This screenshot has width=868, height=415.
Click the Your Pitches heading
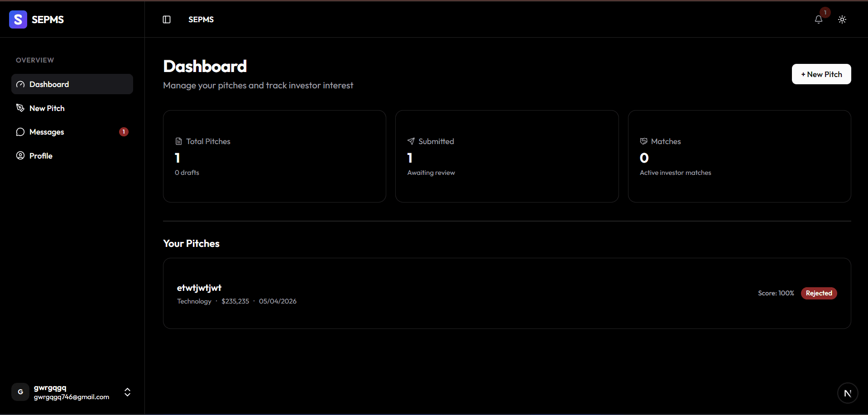[191, 244]
